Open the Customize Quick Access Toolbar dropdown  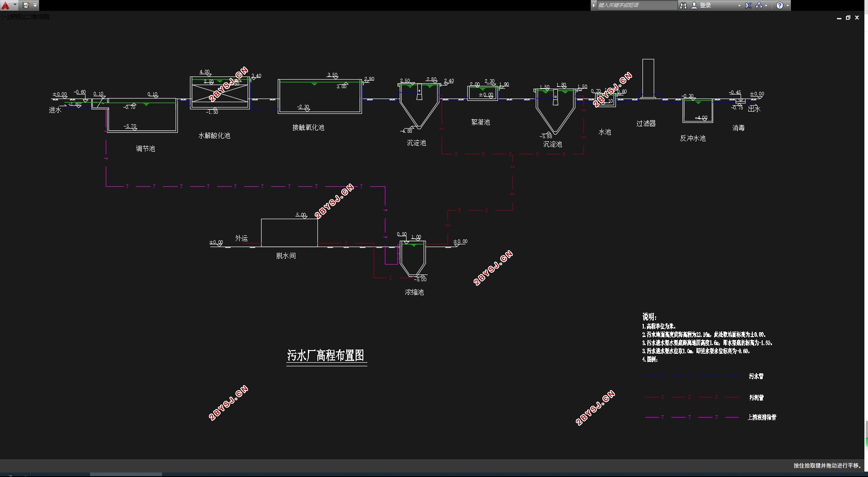click(35, 5)
